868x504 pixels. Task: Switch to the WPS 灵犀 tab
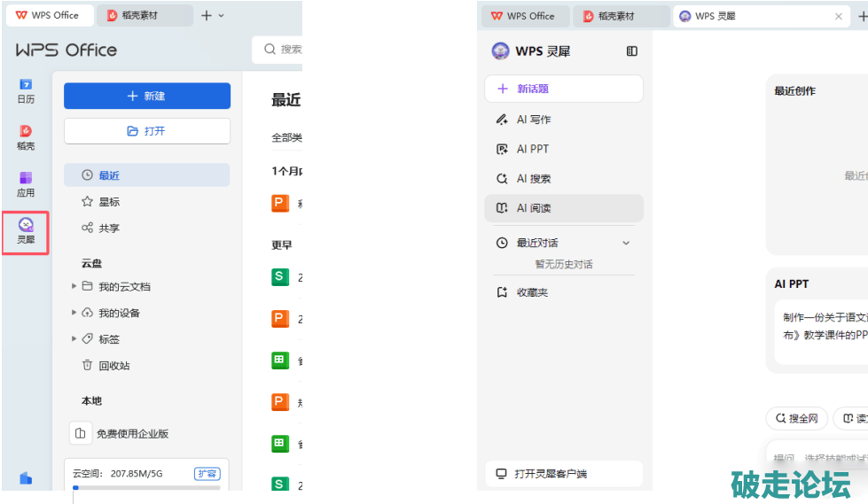point(752,16)
